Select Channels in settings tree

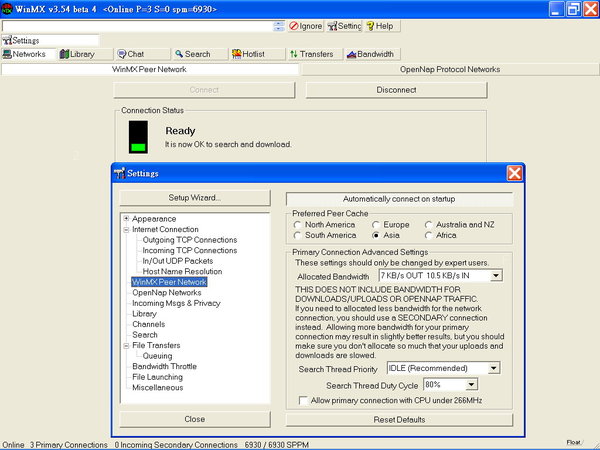point(148,324)
